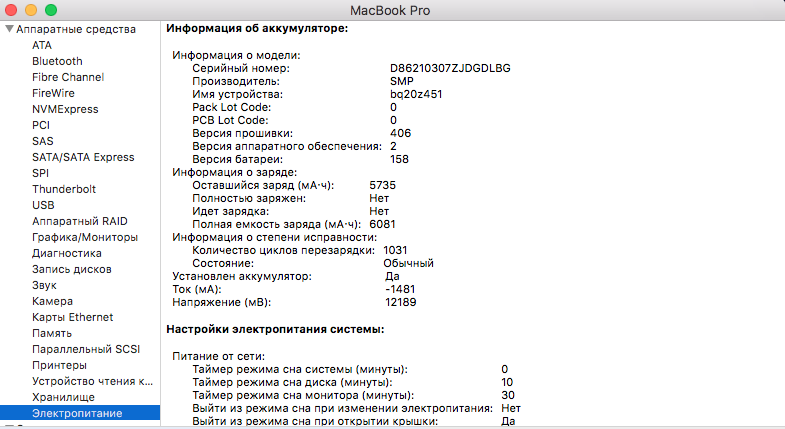Open Устройство чтения к... section
The image size is (785, 429).
(x=92, y=381)
